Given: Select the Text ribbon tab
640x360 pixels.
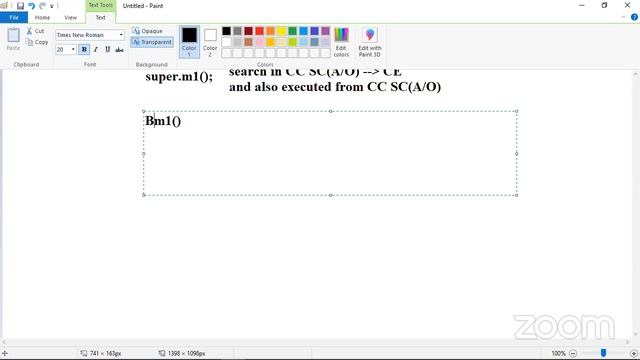Looking at the screenshot, I should pos(100,18).
